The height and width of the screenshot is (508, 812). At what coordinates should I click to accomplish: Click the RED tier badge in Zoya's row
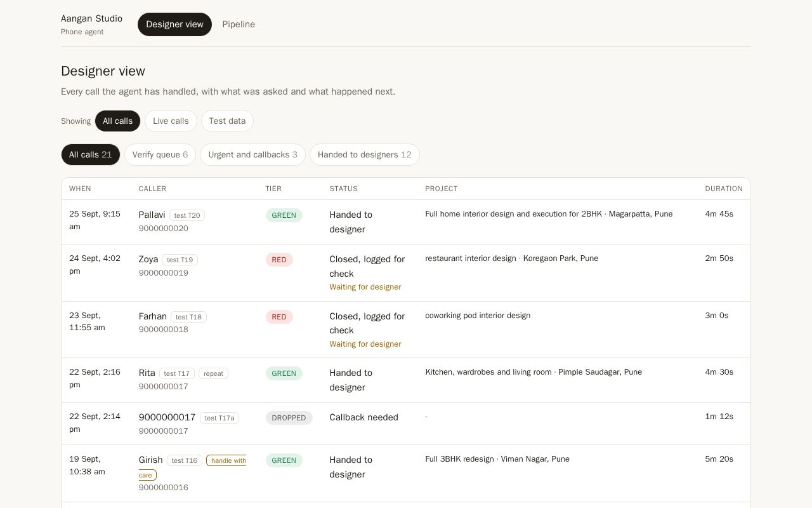pyautogui.click(x=279, y=260)
